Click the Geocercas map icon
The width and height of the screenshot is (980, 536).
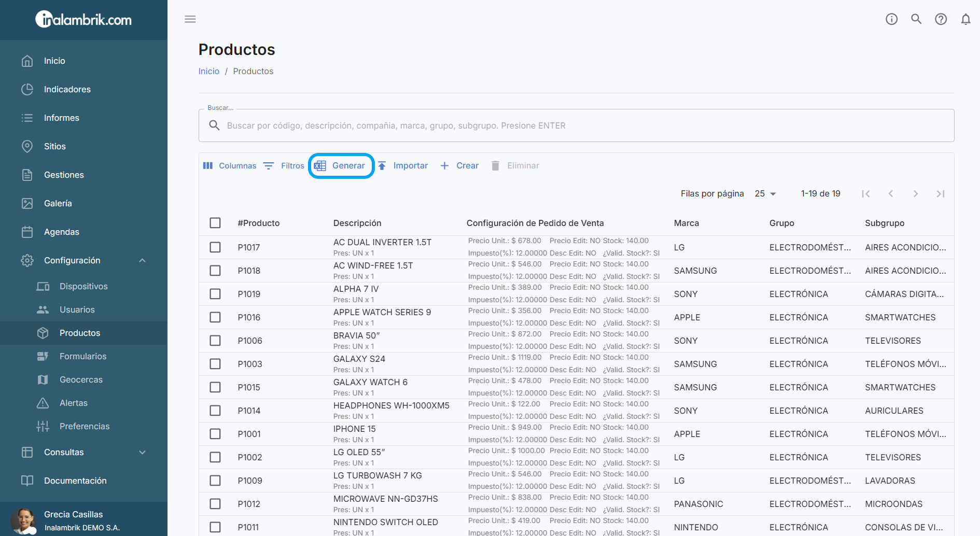tap(43, 379)
